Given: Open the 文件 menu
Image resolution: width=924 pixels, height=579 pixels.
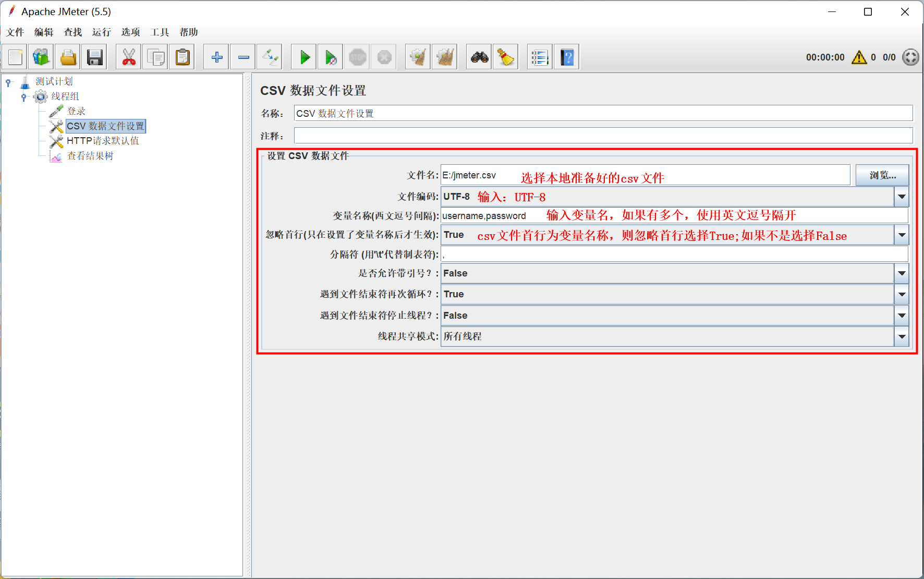Looking at the screenshot, I should 15,32.
